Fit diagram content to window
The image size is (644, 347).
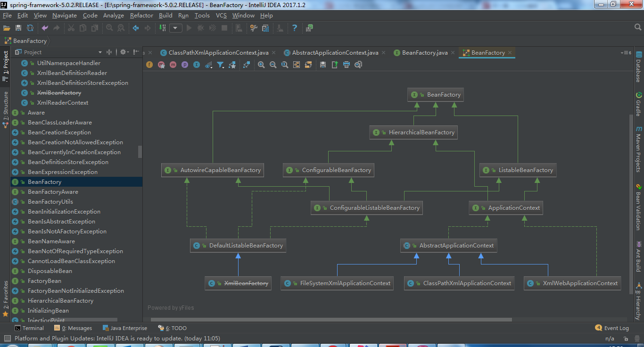[x=297, y=65]
